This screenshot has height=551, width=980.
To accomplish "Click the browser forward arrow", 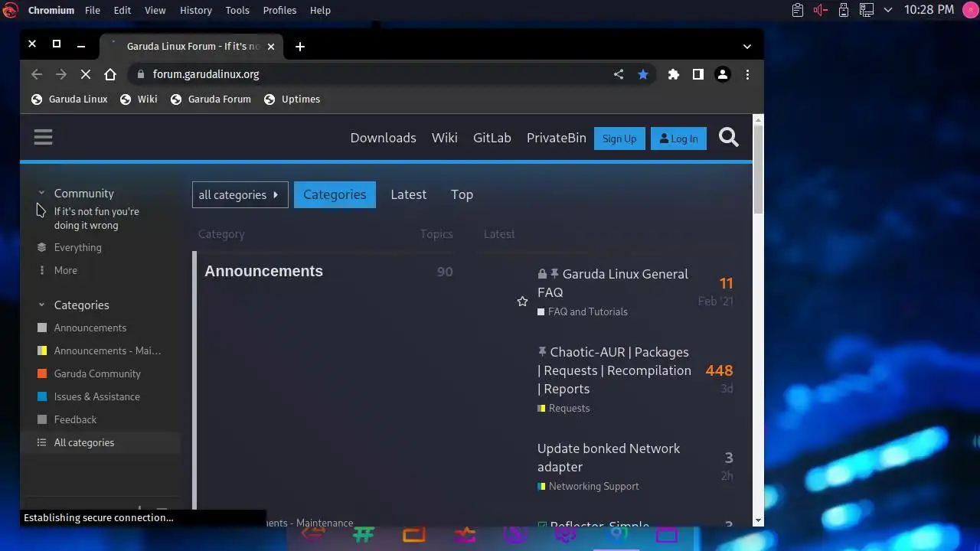I will [x=61, y=74].
